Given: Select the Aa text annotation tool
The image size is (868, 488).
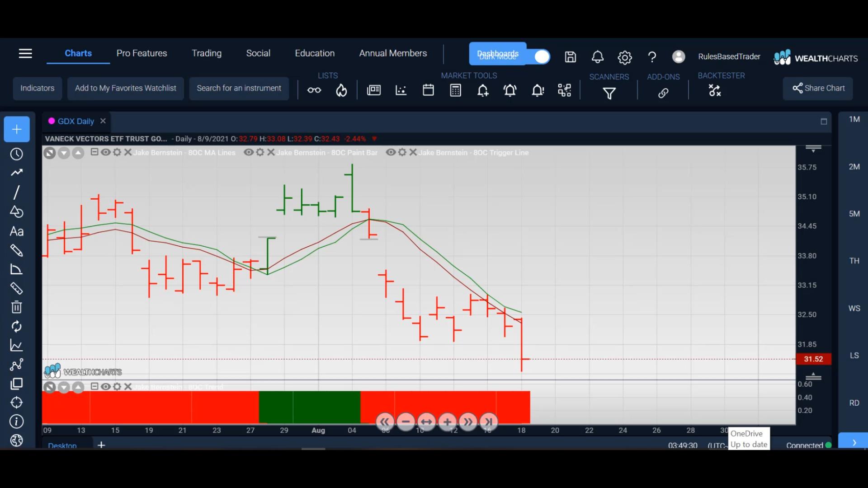Looking at the screenshot, I should click(17, 231).
